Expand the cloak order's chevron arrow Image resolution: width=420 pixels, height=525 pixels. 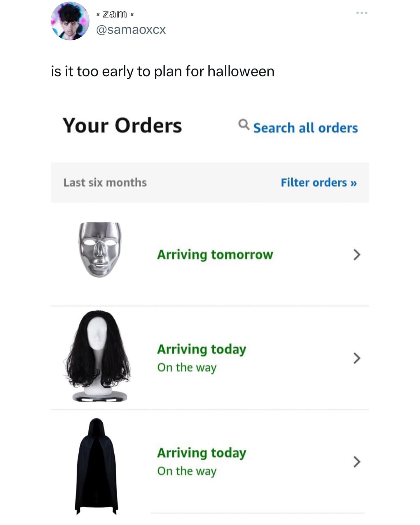pos(357,462)
